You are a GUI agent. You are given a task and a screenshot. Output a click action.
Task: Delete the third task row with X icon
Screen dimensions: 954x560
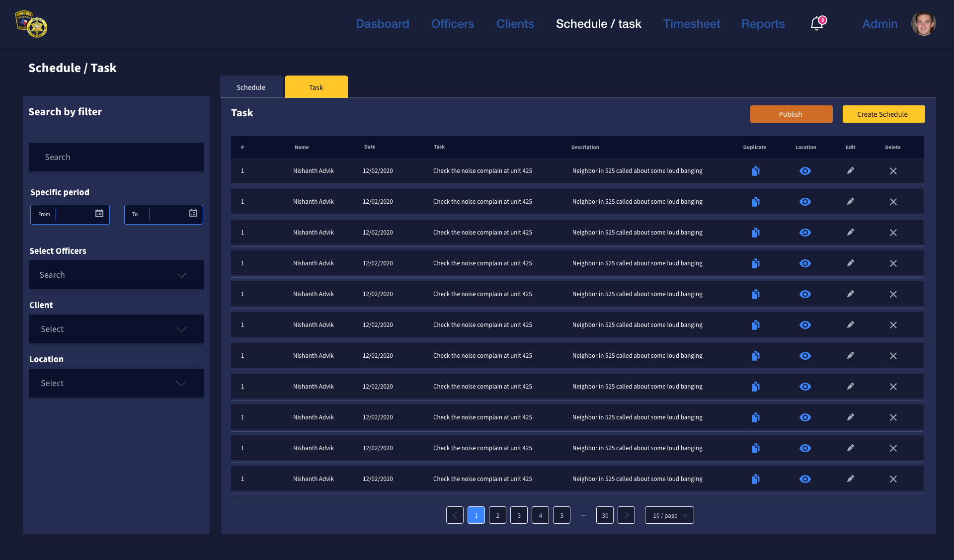coord(893,233)
